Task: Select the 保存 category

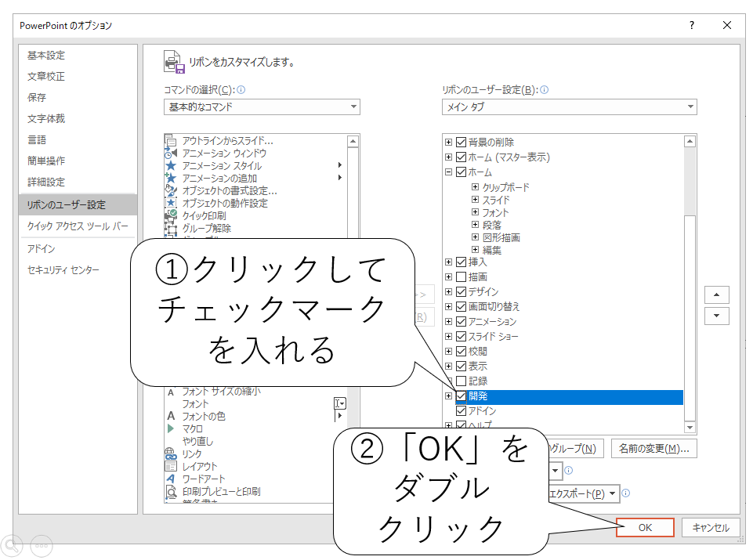Action: click(x=37, y=97)
